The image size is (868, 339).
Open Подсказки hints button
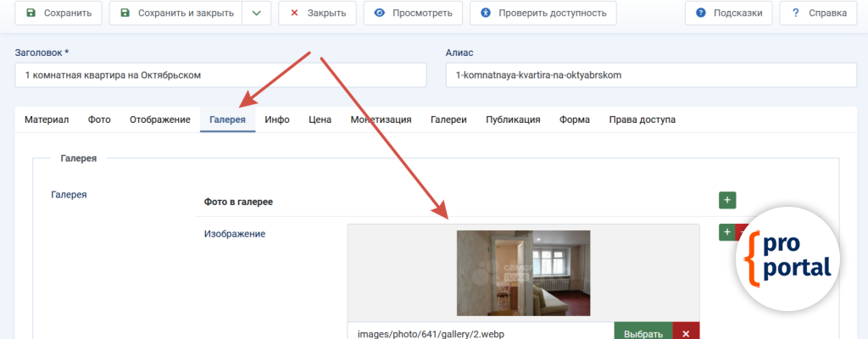click(728, 14)
